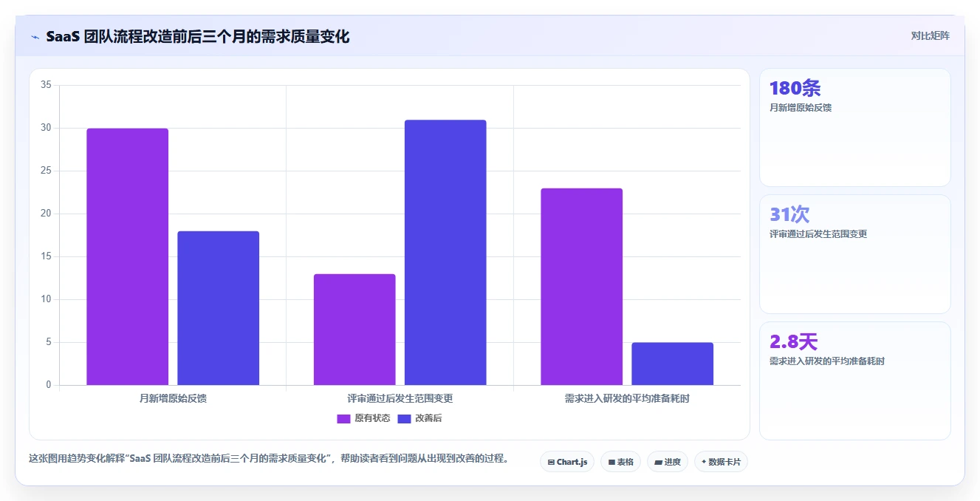Image resolution: width=980 pixels, height=501 pixels.
Task: Click purple bar for 需求进入研发的平均准备耗时
Action: pos(581,287)
